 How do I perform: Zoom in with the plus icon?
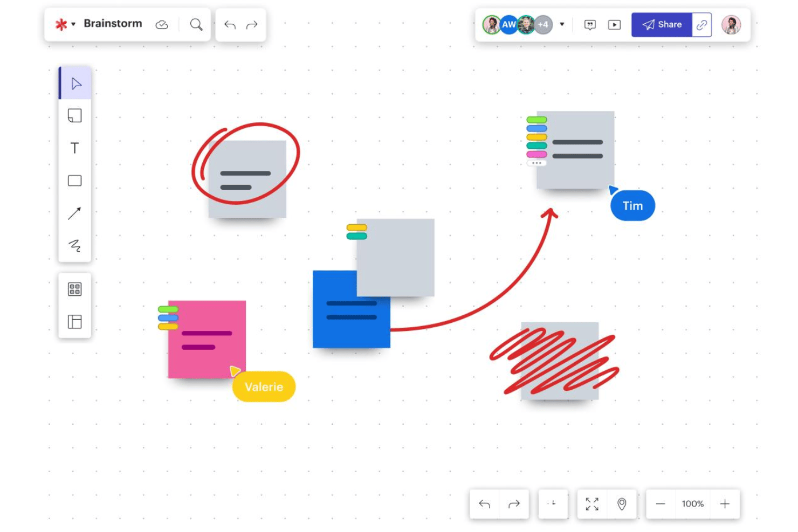[725, 504]
